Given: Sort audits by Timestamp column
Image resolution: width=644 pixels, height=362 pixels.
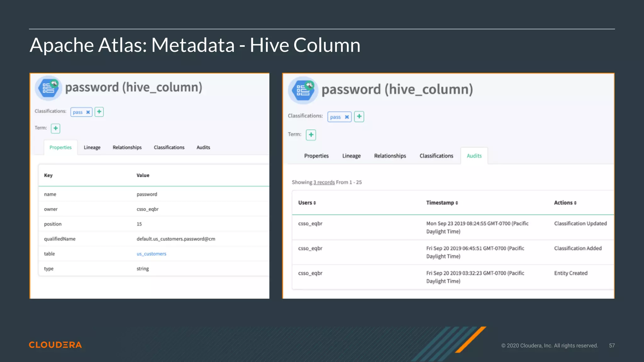Looking at the screenshot, I should (442, 203).
